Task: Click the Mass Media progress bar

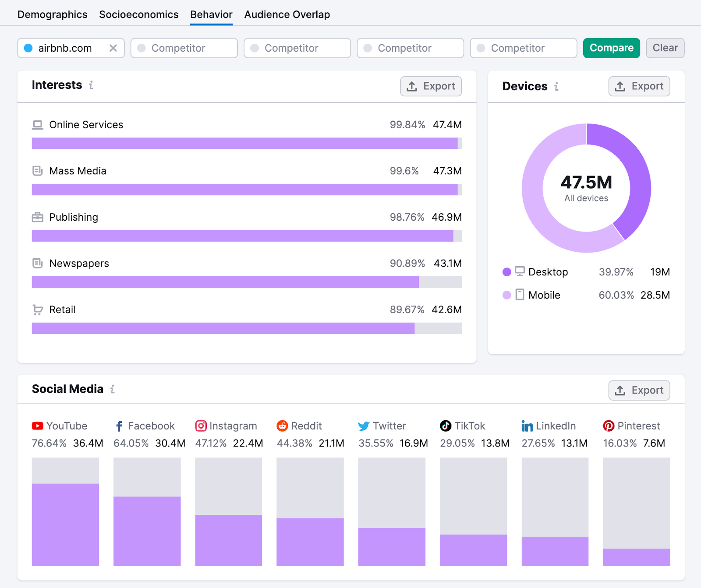Action: pyautogui.click(x=247, y=190)
